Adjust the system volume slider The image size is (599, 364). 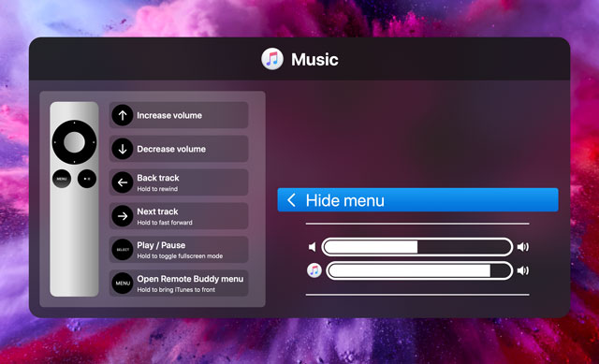click(x=417, y=247)
